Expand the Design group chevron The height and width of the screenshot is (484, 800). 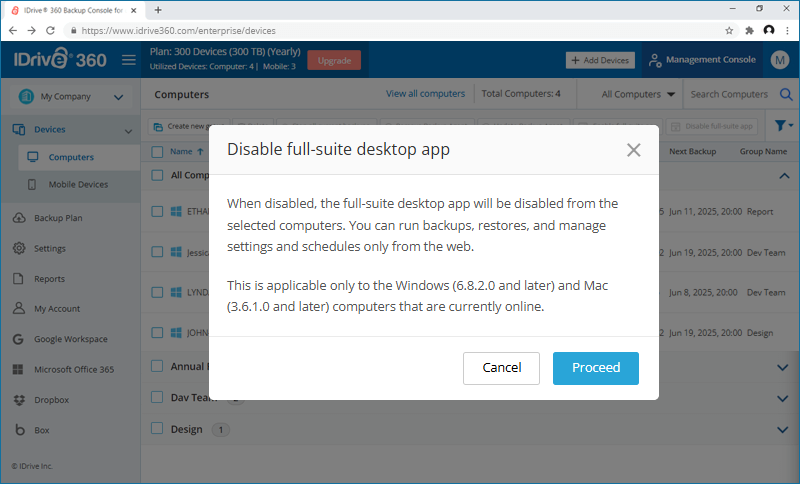click(x=782, y=429)
